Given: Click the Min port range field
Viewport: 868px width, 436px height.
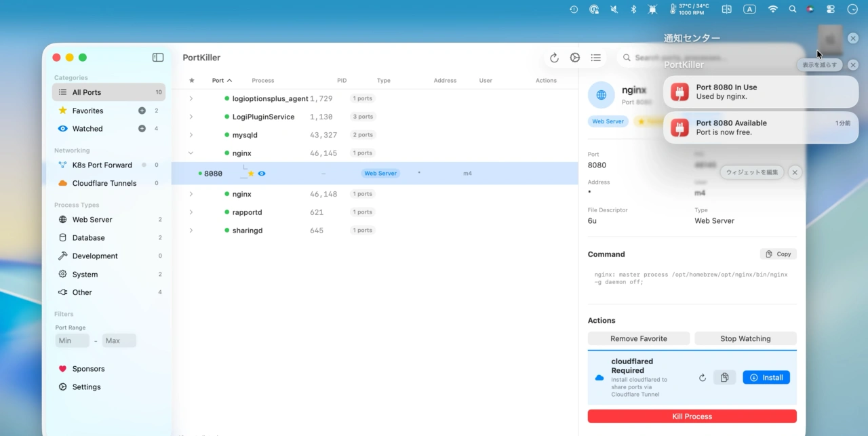Looking at the screenshot, I should [72, 340].
